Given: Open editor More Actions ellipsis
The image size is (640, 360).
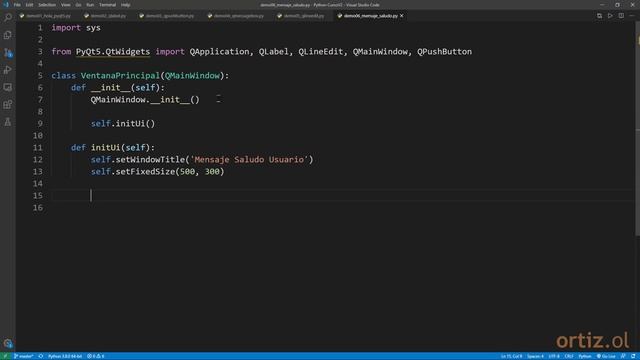Looking at the screenshot, I should (x=632, y=16).
